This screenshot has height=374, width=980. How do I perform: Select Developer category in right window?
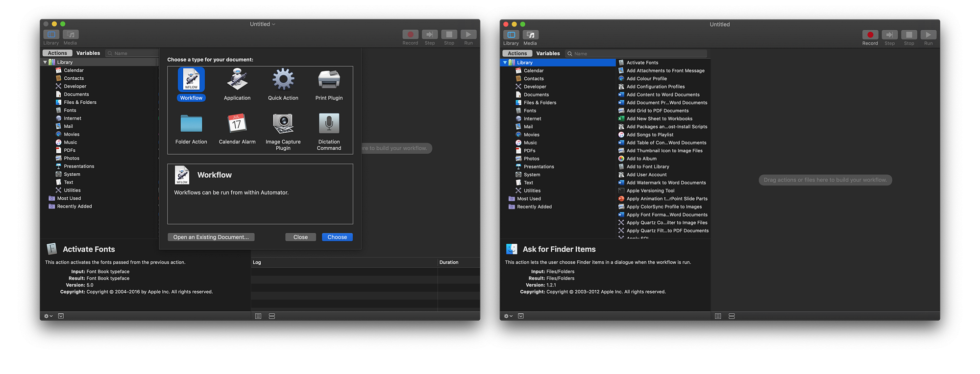coord(535,87)
